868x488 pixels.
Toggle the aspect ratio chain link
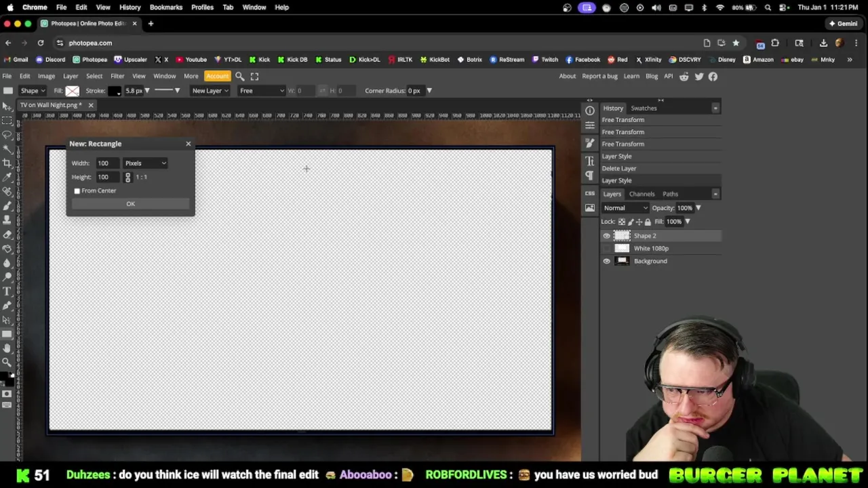pos(127,178)
